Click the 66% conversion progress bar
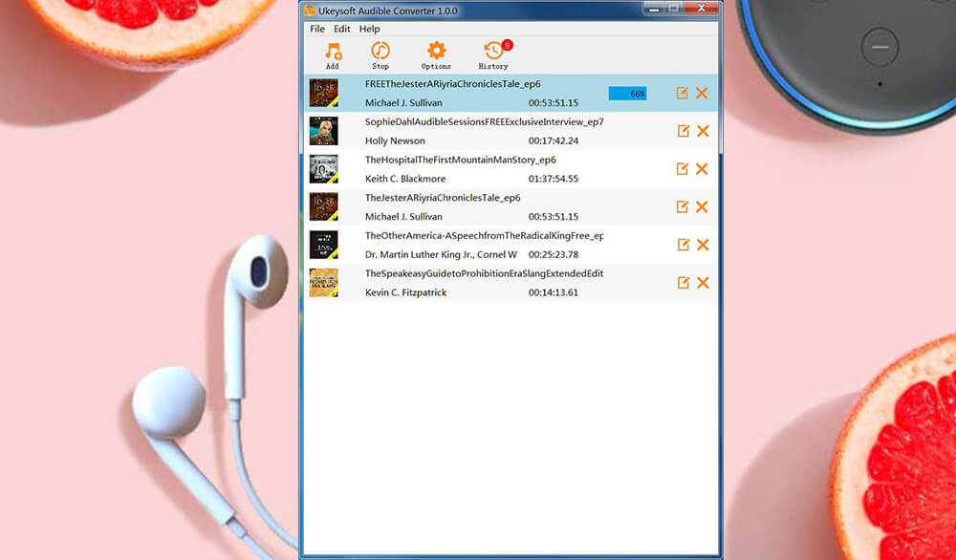The width and height of the screenshot is (956, 560). [x=627, y=94]
